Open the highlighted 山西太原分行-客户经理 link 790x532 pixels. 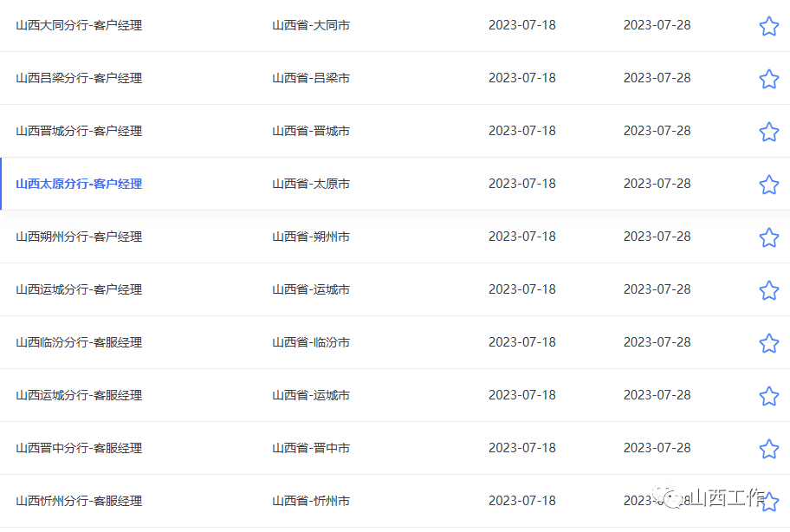click(x=79, y=184)
